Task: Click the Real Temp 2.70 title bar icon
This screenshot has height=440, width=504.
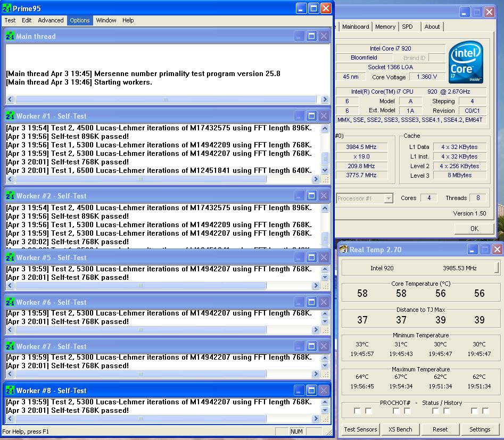Action: (344, 249)
